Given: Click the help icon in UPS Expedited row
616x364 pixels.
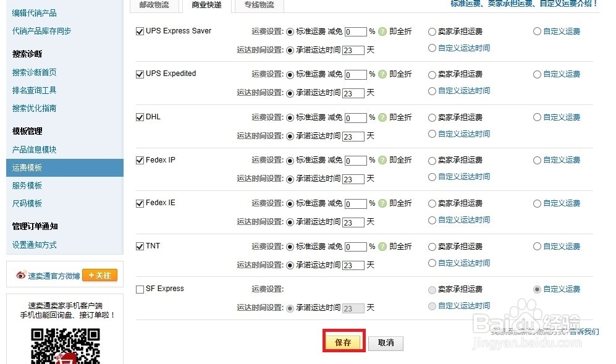Looking at the screenshot, I should (x=382, y=74).
